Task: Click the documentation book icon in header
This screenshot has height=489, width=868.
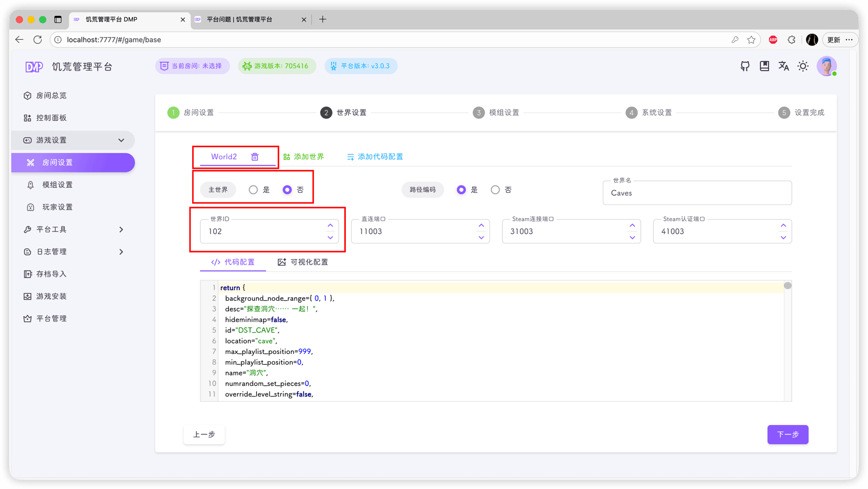Action: (x=764, y=66)
